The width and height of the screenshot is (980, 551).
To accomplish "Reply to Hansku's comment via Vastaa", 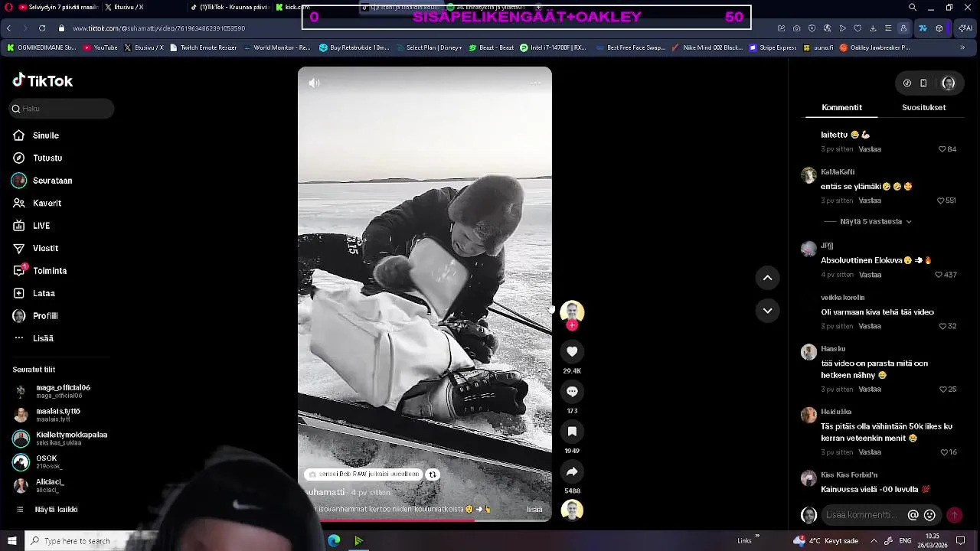I will pos(870,390).
